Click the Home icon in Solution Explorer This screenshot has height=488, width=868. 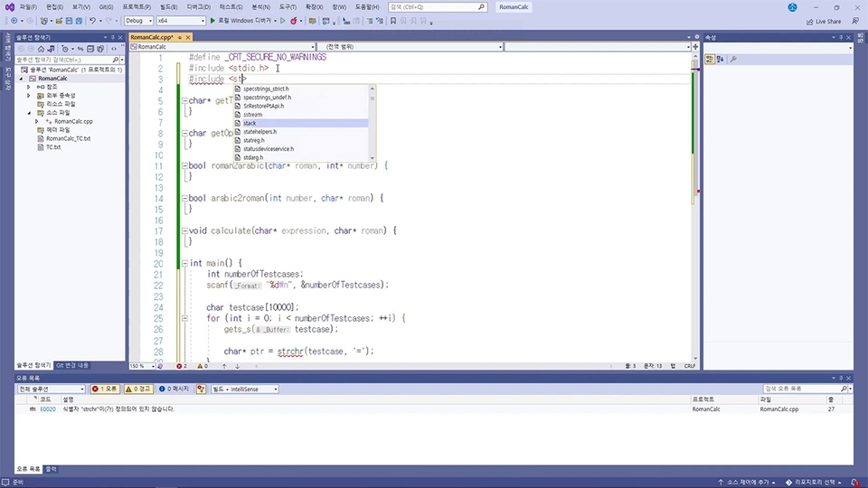pyautogui.click(x=41, y=49)
